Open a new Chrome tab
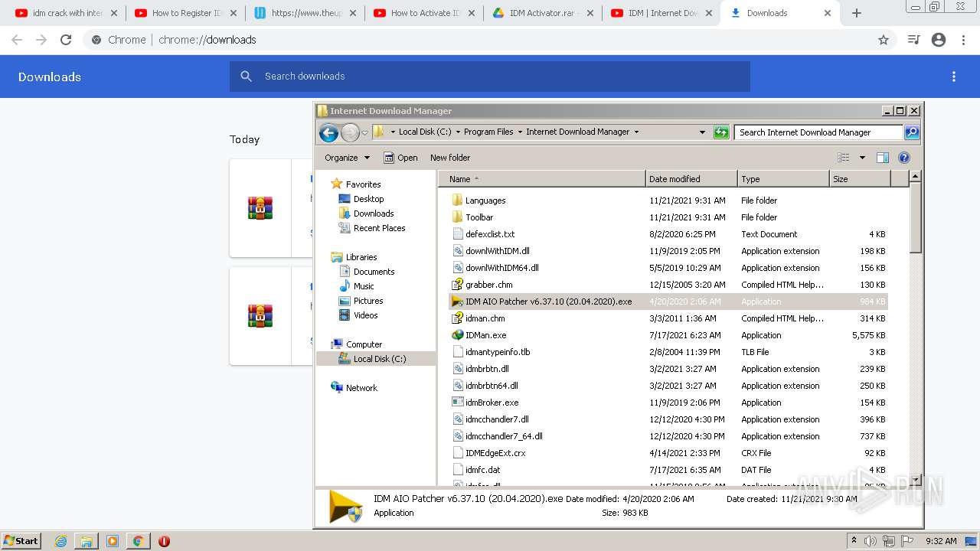980x551 pixels. point(856,13)
